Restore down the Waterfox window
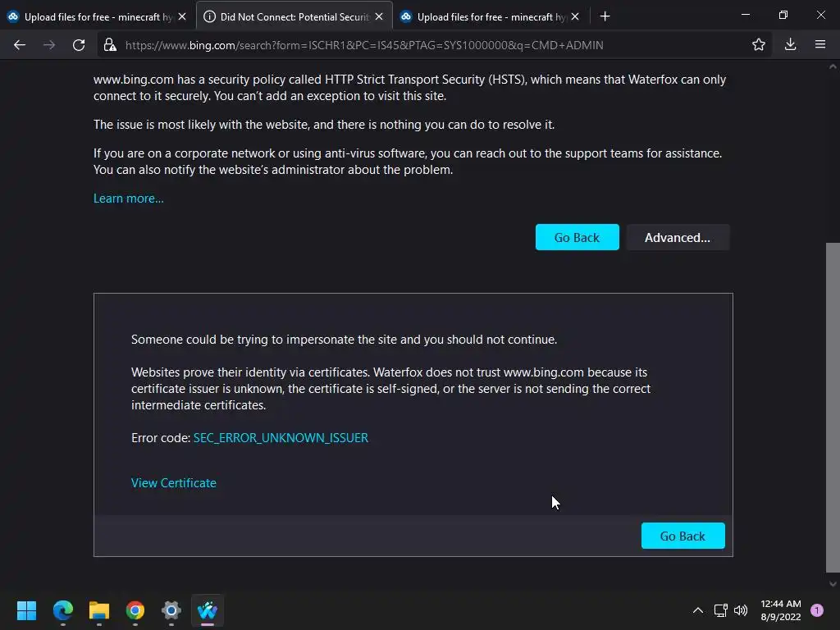840x630 pixels. click(x=783, y=15)
